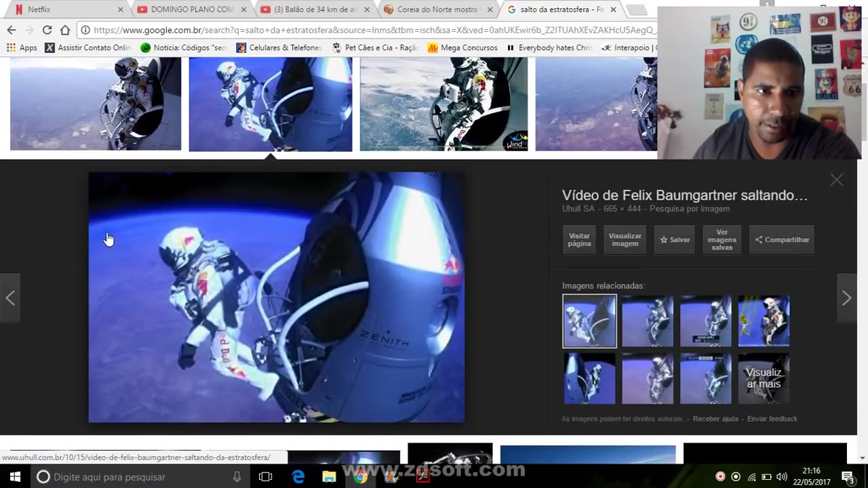868x488 pixels.
Task: Open Mega Concursos bookmark
Action: [x=462, y=47]
